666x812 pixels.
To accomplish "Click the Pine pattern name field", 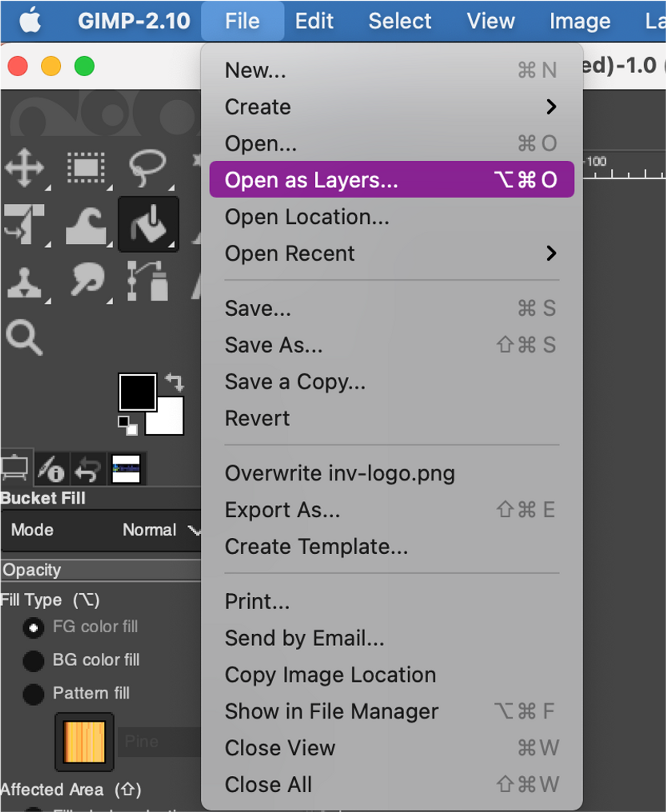I will tap(159, 742).
